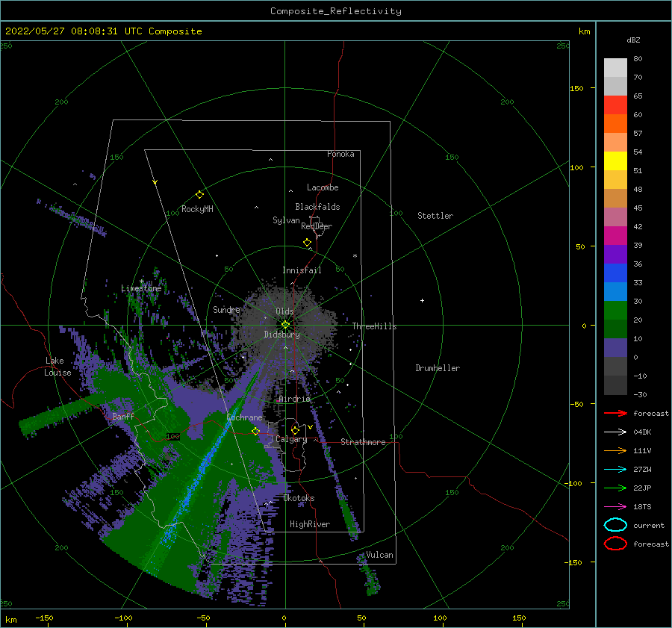This screenshot has width=672, height=628.
Task: Click the Calgary city label
Action: [291, 439]
